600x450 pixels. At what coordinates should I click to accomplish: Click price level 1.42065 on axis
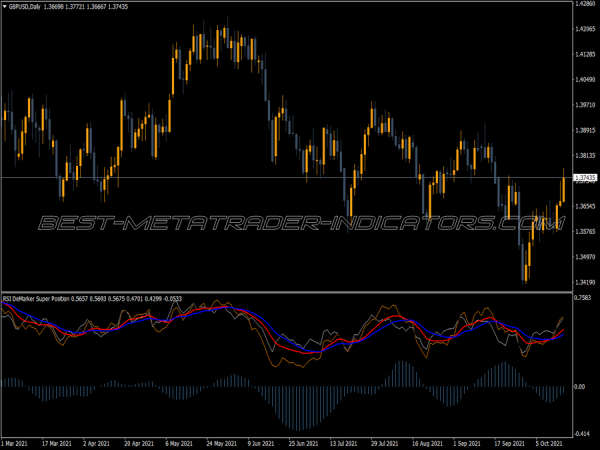(x=585, y=29)
